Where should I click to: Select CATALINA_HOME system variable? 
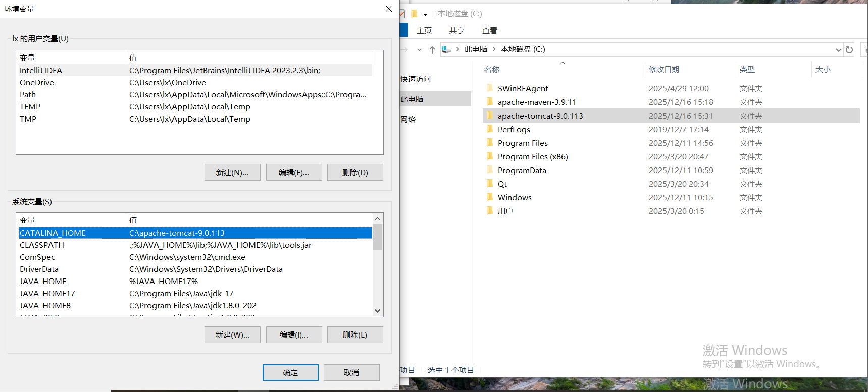(195, 233)
